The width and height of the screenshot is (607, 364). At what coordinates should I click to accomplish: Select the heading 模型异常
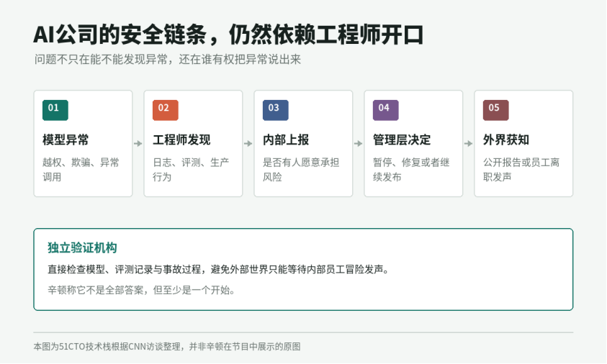click(x=66, y=140)
